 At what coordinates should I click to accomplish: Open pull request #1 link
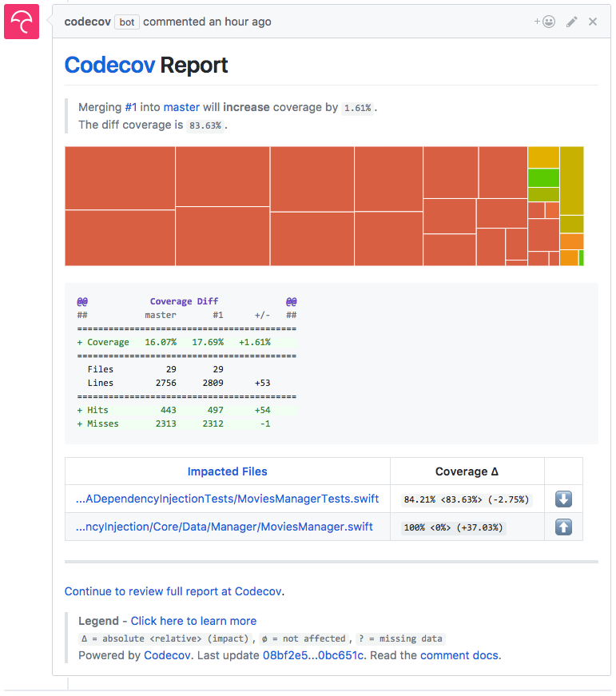[x=131, y=107]
